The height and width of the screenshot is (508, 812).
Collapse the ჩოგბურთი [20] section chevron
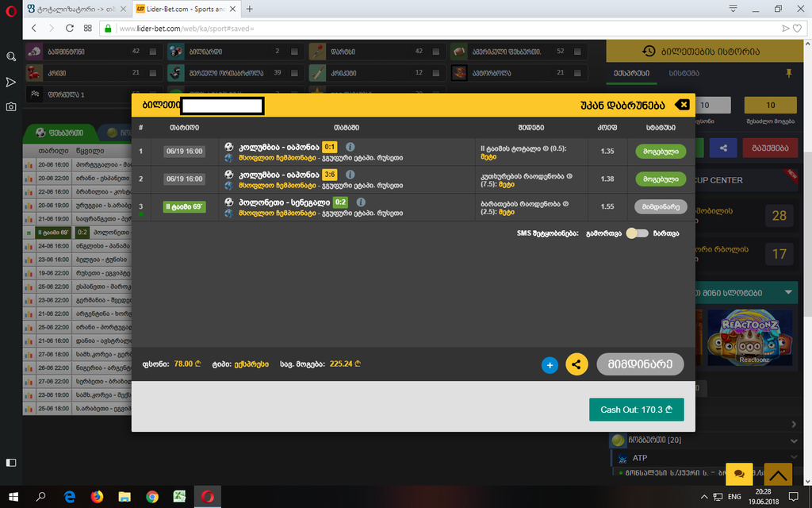tap(794, 441)
